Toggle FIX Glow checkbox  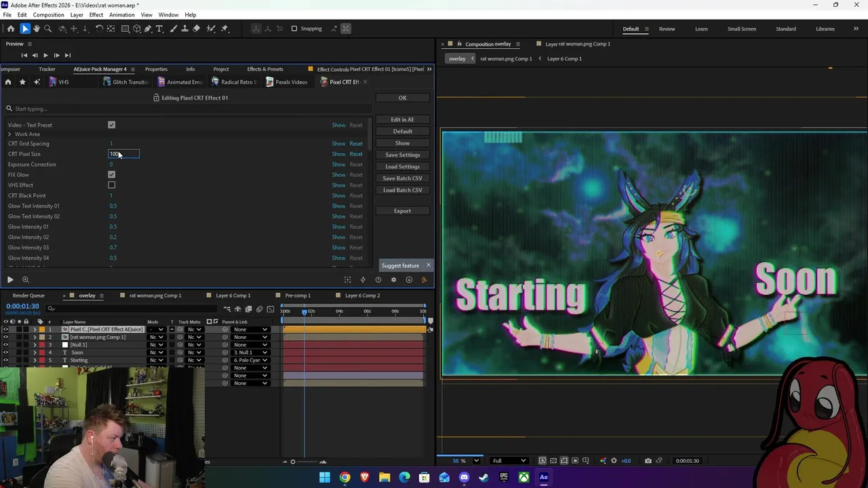coord(111,174)
